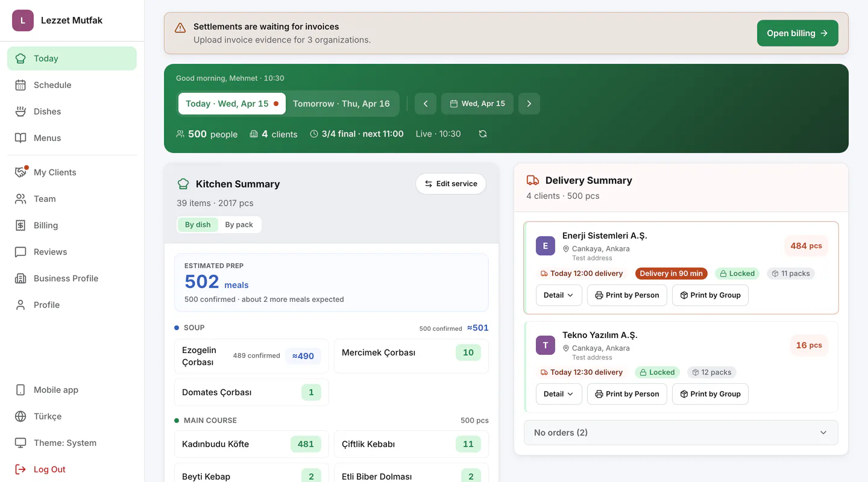Select the By dish view toggle
Image resolution: width=868 pixels, height=482 pixels.
(x=198, y=225)
